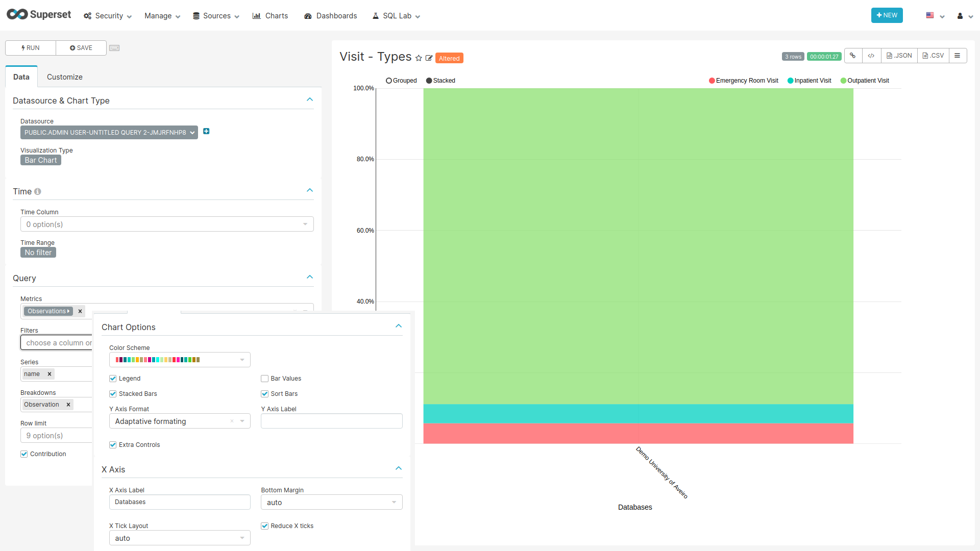This screenshot has height=551, width=980.
Task: Click the Superset logo
Action: pyautogui.click(x=39, y=15)
